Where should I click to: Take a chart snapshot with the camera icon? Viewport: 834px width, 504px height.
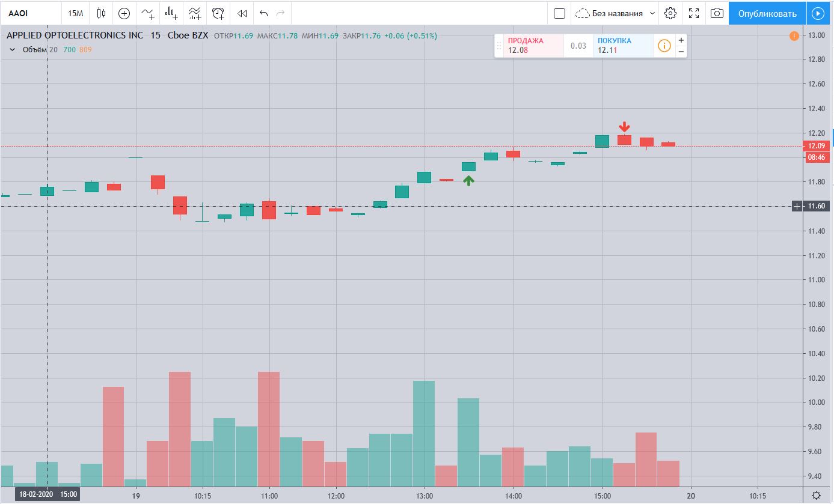coord(716,13)
